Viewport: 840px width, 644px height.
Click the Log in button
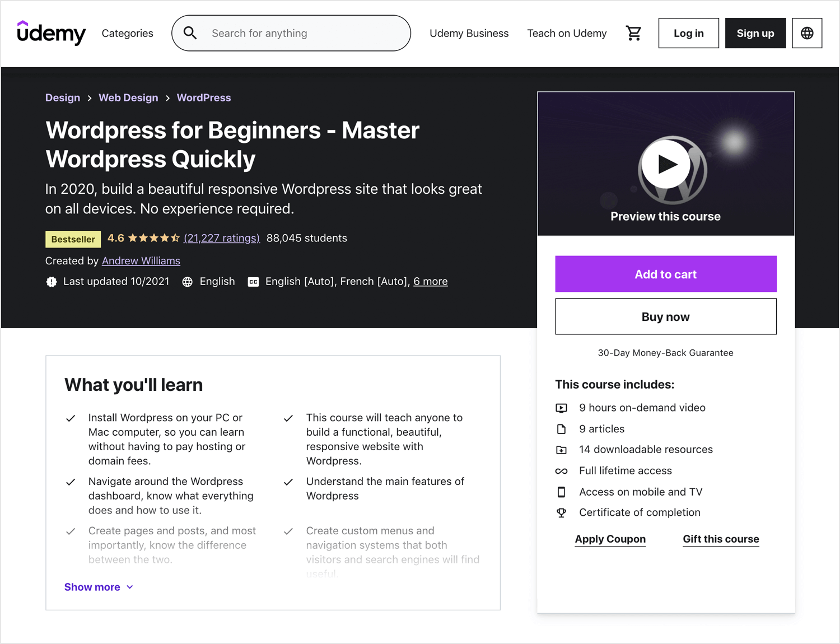click(x=689, y=33)
